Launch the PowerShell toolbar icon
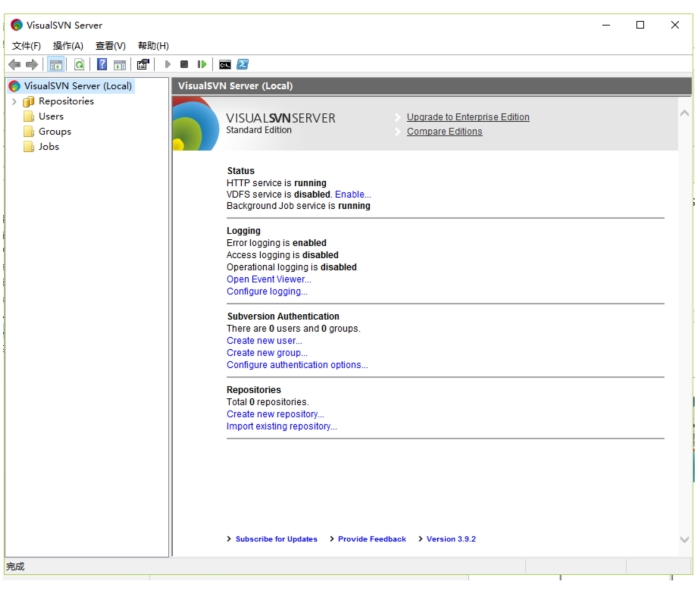 pyautogui.click(x=243, y=64)
